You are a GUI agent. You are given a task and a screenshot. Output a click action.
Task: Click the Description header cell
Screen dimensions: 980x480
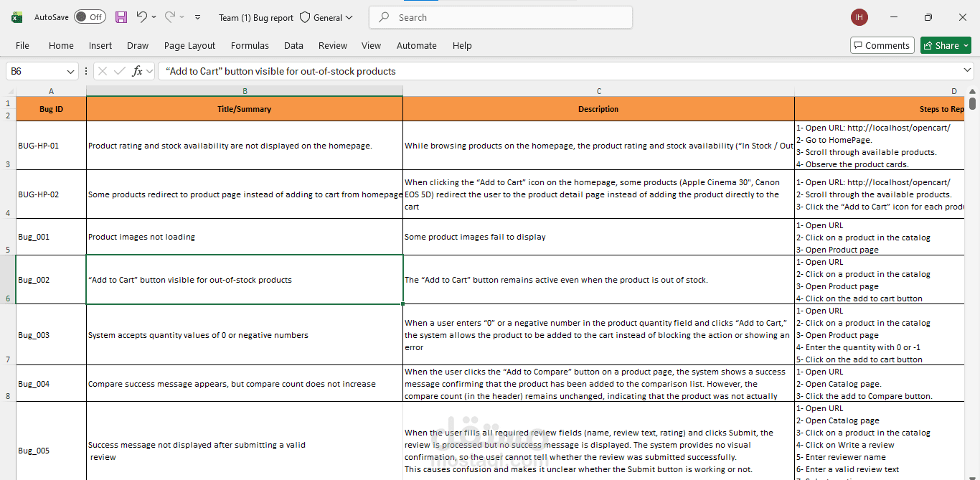(x=598, y=109)
